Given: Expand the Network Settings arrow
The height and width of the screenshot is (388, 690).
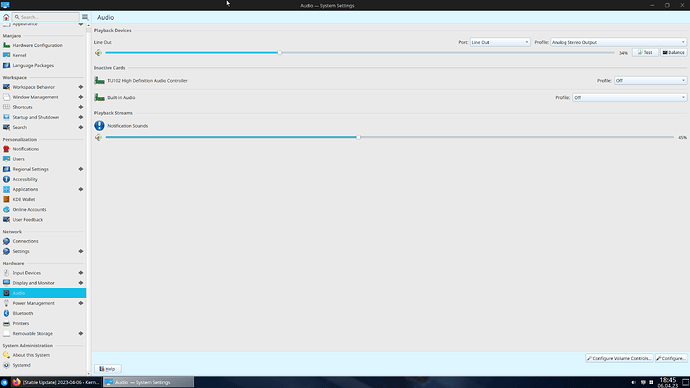Looking at the screenshot, I should 81,252.
